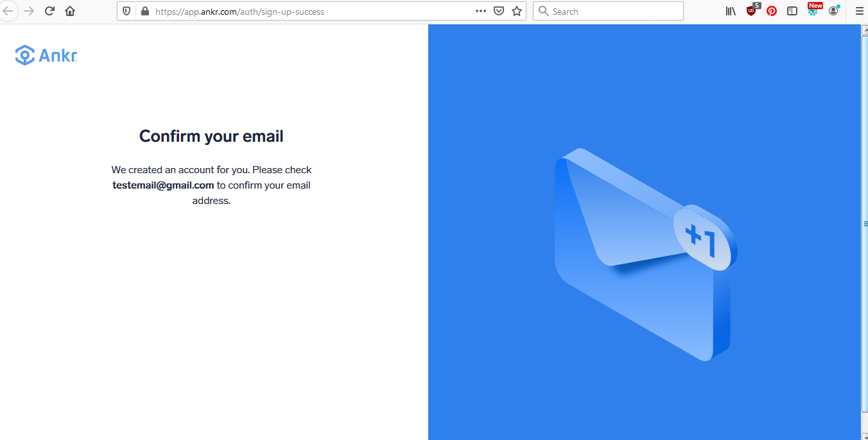Save page to Pocket icon

coord(499,11)
